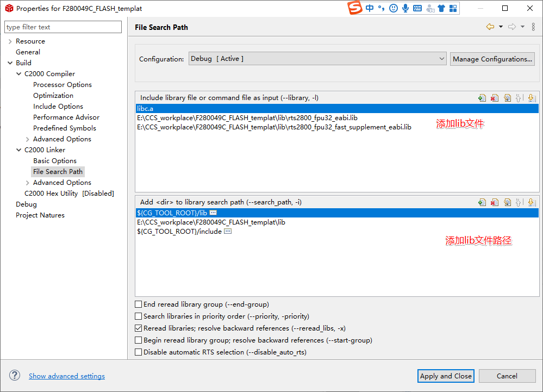Image resolution: width=543 pixels, height=392 pixels.
Task: Select rts2800_fpu32_fast_supplement_eabi.lib entry
Action: coord(338,127)
